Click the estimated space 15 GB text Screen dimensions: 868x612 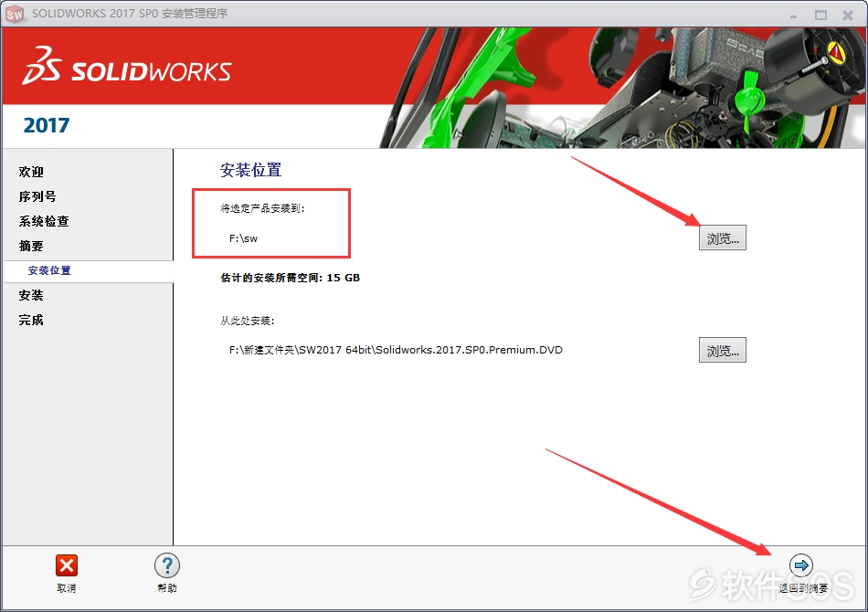(x=290, y=278)
